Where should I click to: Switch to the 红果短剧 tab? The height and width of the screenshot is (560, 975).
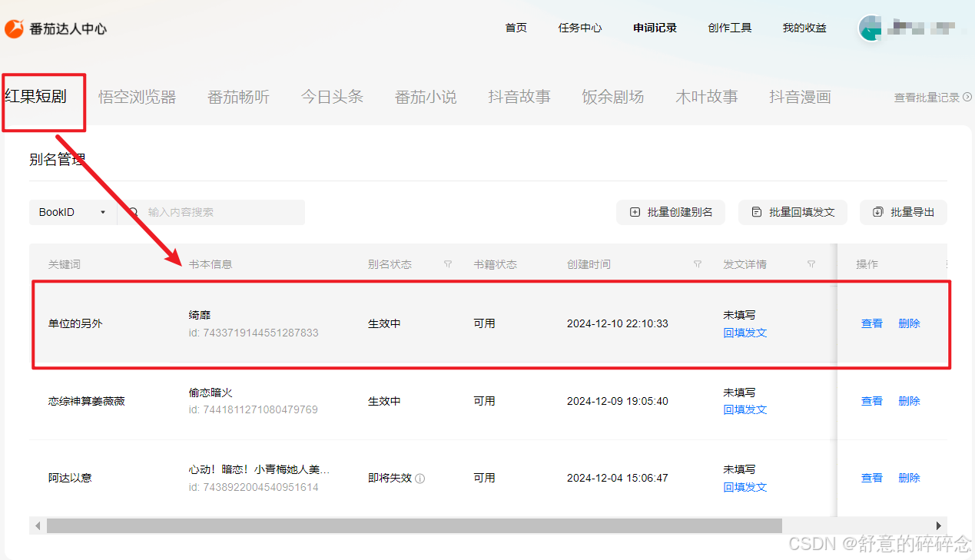[x=35, y=97]
